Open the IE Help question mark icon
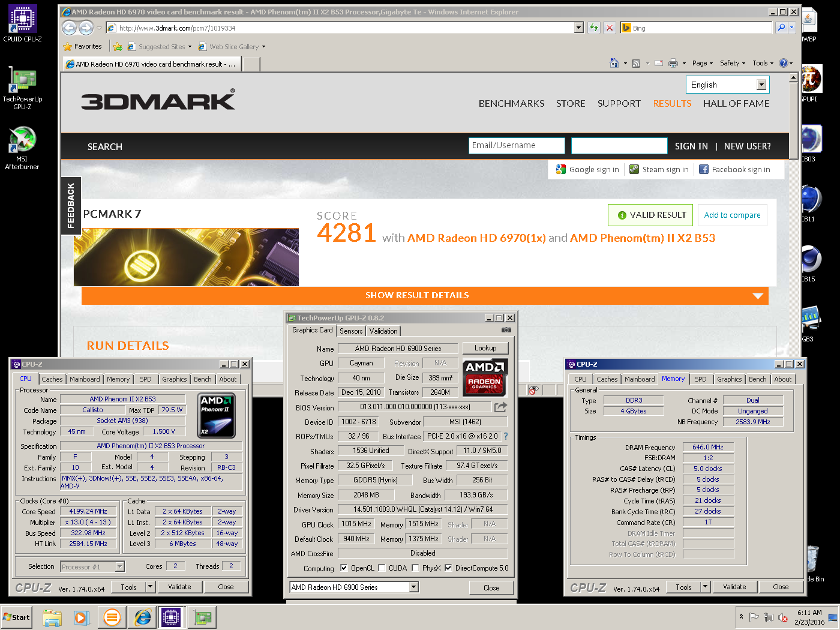 coord(783,63)
